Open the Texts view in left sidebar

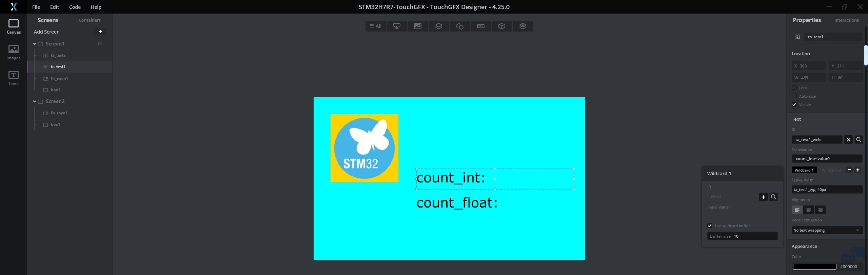(x=13, y=78)
